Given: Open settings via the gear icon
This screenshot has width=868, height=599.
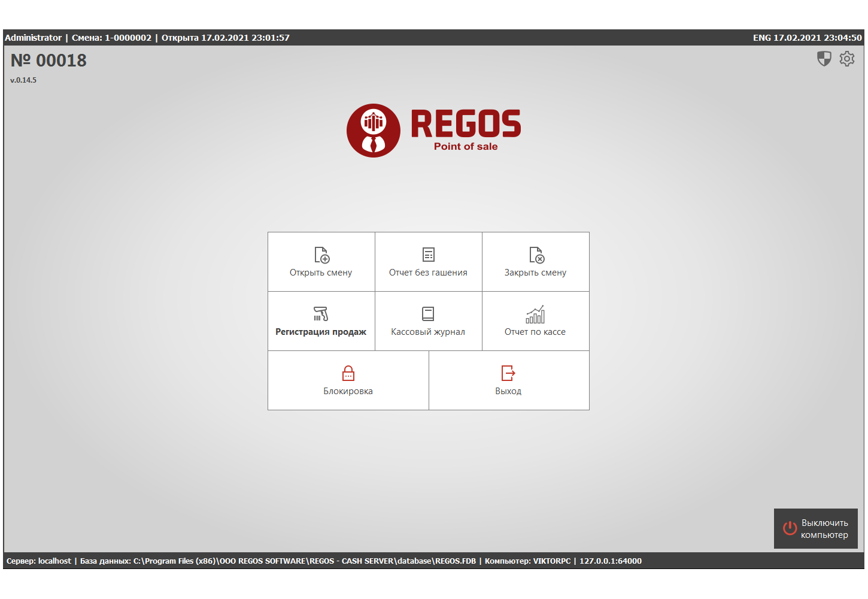Looking at the screenshot, I should point(847,59).
